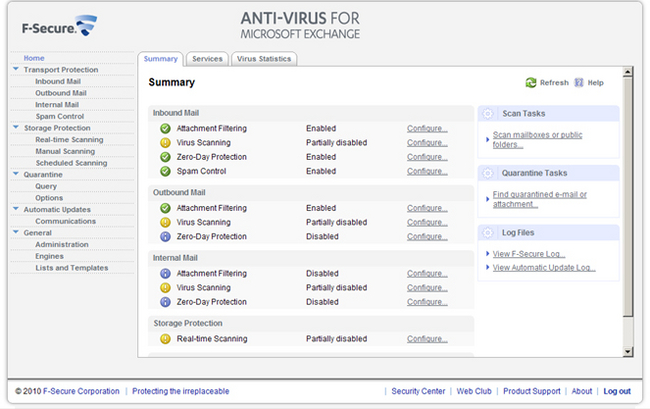Click yellow warning icon for Real-time Scanning
650x409 pixels.
[165, 339]
